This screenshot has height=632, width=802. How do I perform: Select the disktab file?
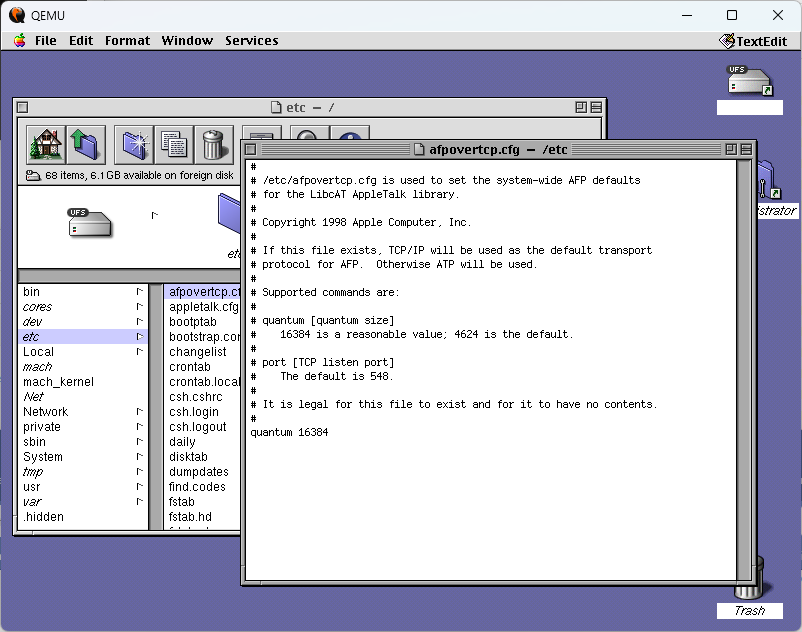click(203, 456)
